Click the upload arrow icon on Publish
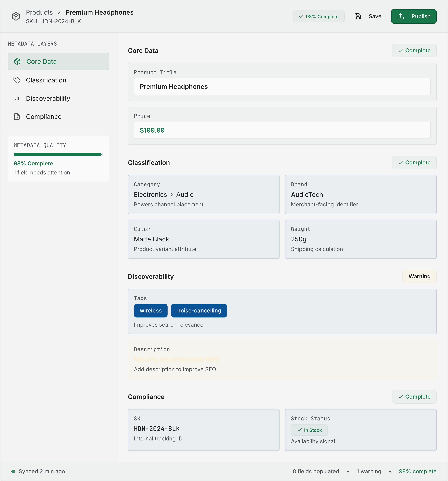448x481 pixels. pos(400,16)
